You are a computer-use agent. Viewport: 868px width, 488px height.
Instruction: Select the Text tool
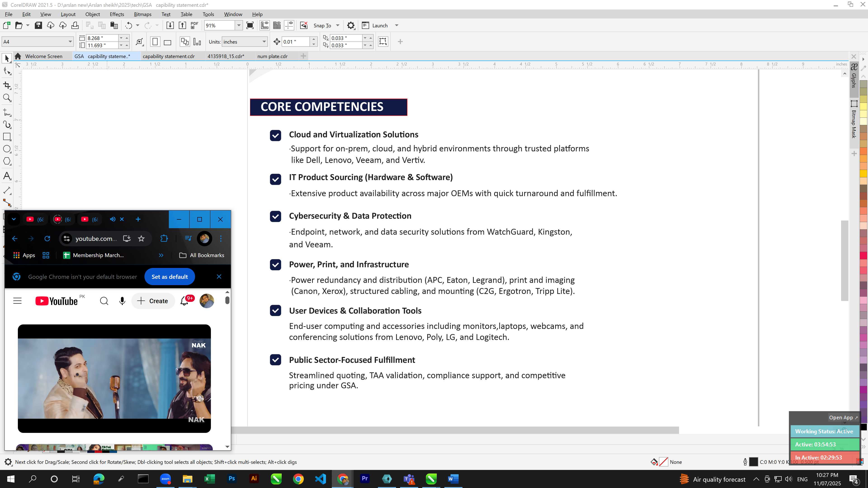pyautogui.click(x=7, y=176)
